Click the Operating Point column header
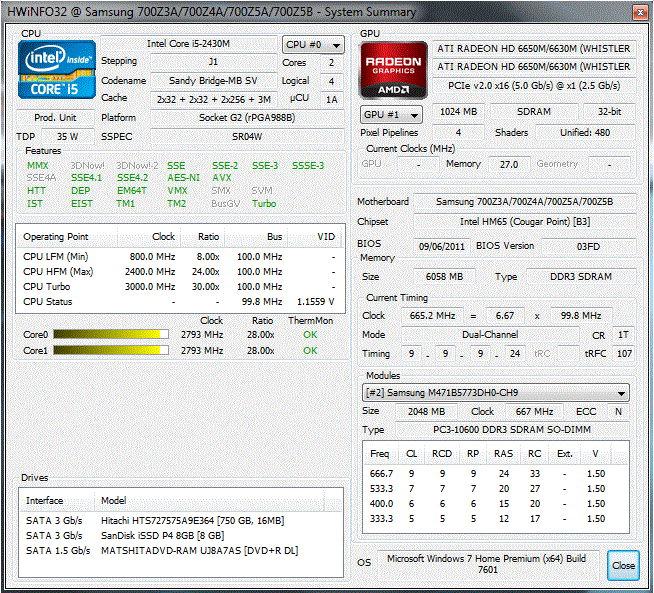 (x=67, y=237)
